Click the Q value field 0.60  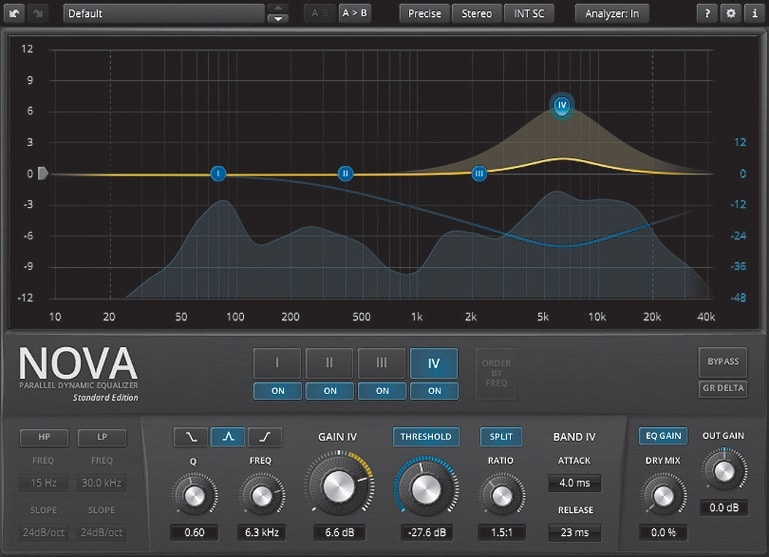click(x=194, y=532)
